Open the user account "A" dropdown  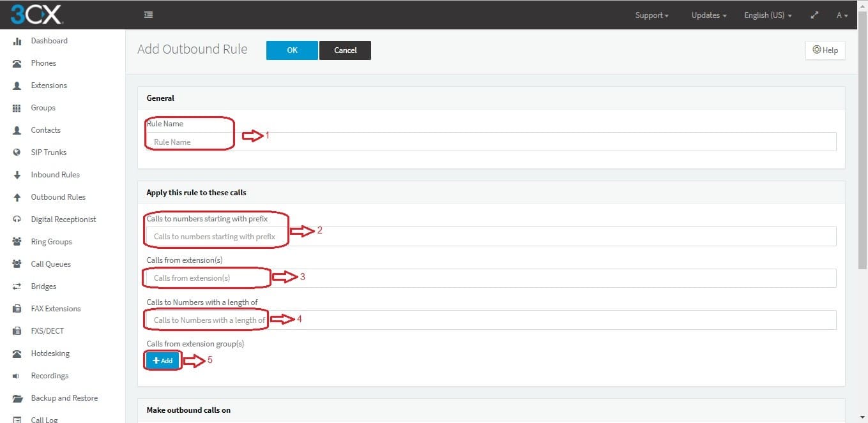coord(842,15)
